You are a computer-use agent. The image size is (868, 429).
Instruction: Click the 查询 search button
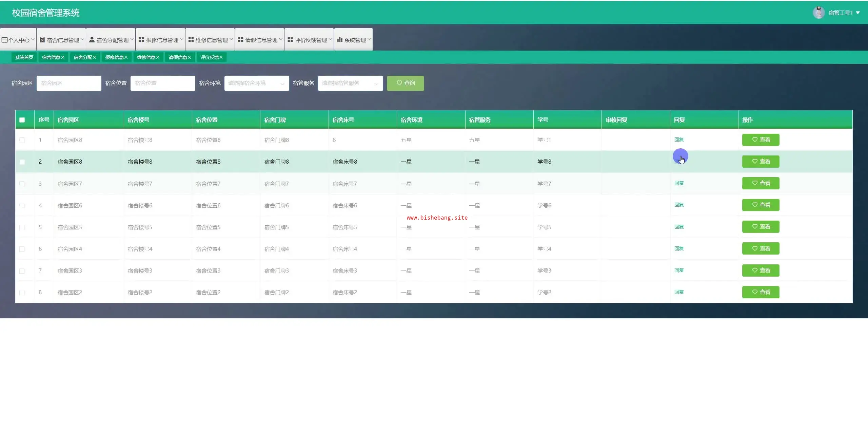(405, 83)
